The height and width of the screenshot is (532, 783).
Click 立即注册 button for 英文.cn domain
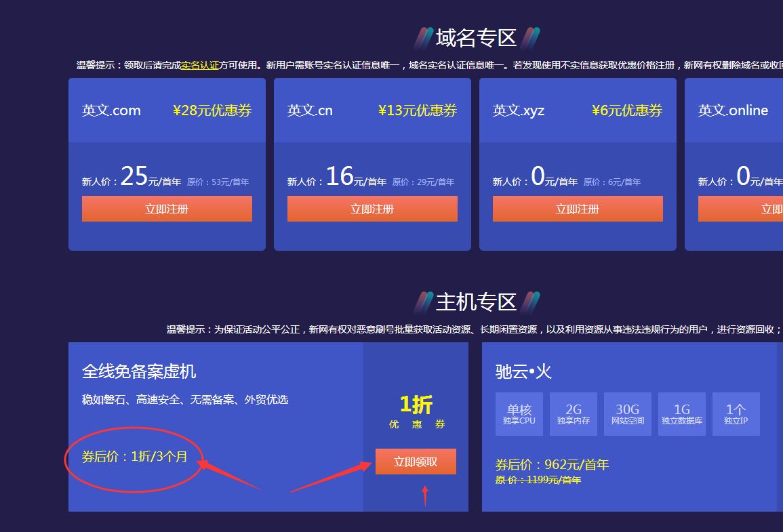pos(372,209)
